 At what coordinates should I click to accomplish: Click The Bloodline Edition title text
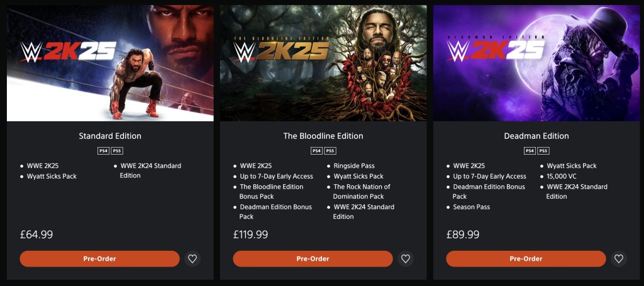point(323,136)
